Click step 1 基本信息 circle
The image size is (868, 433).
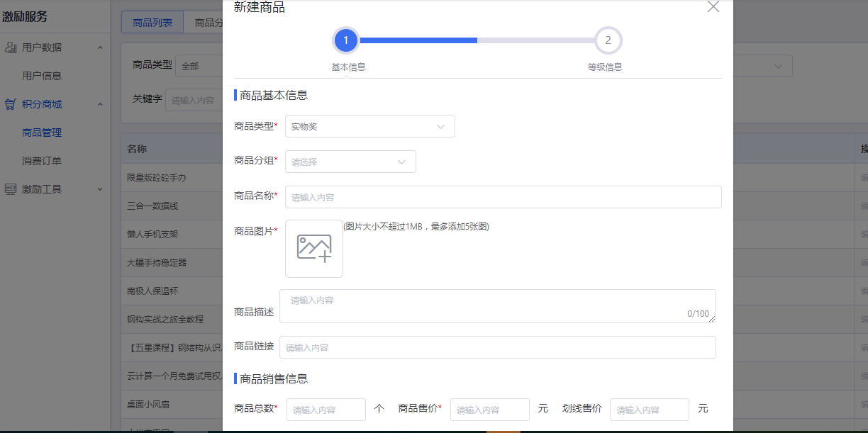click(345, 40)
